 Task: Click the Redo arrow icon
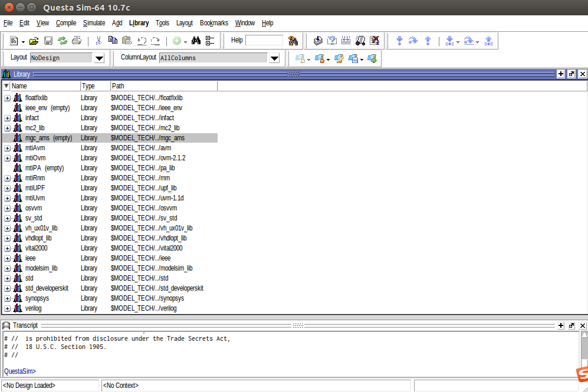coord(155,41)
